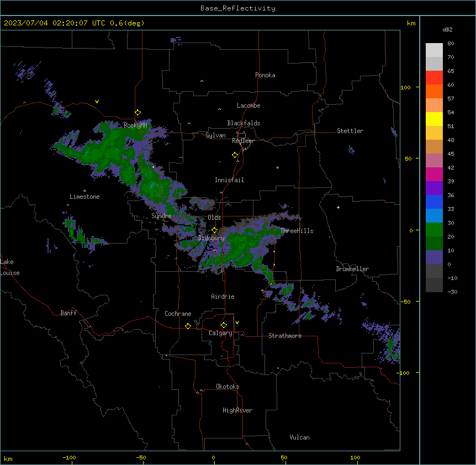Screen dimensions: 476x465
Task: Click the Lake Louise label
Action: pyautogui.click(x=10, y=267)
